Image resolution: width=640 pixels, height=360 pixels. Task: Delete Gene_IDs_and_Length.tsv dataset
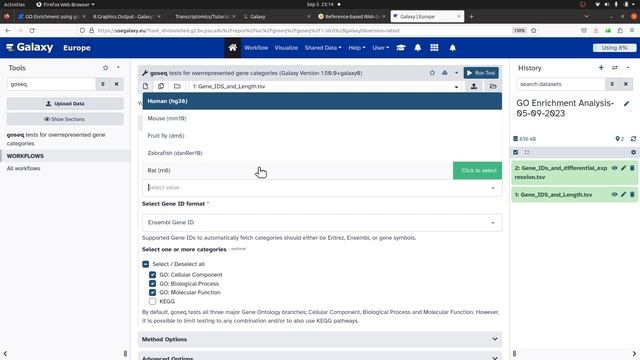point(632,195)
